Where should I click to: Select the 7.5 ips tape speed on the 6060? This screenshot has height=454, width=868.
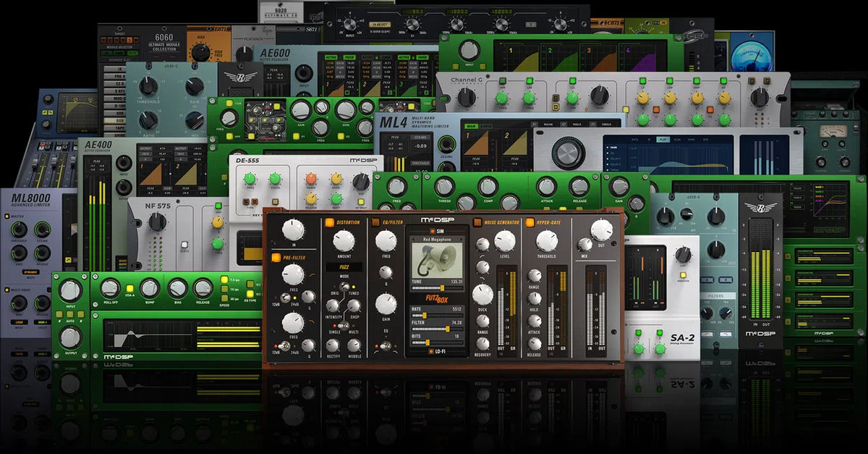[x=224, y=279]
